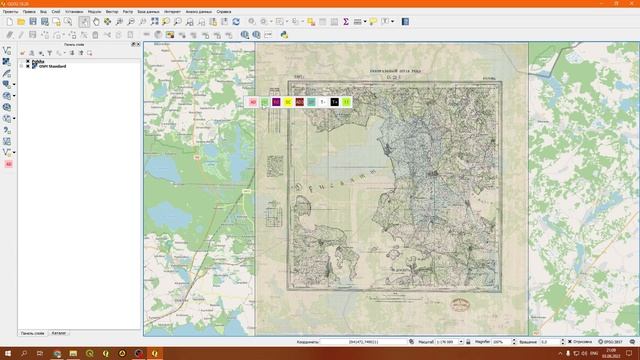Toggle map tips speech bubble icon
This screenshot has width=640, height=360.
tap(373, 22)
